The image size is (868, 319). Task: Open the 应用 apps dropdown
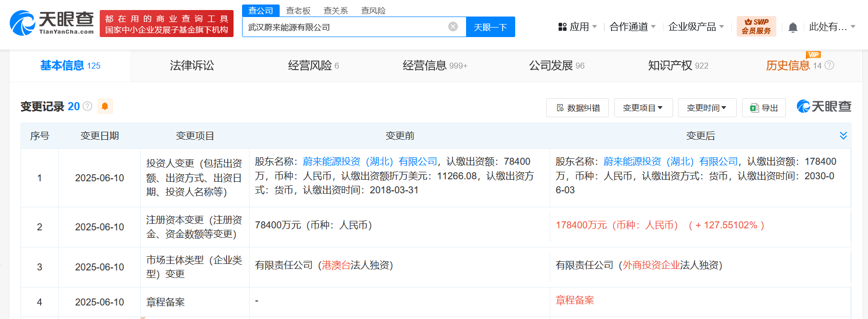tap(578, 27)
